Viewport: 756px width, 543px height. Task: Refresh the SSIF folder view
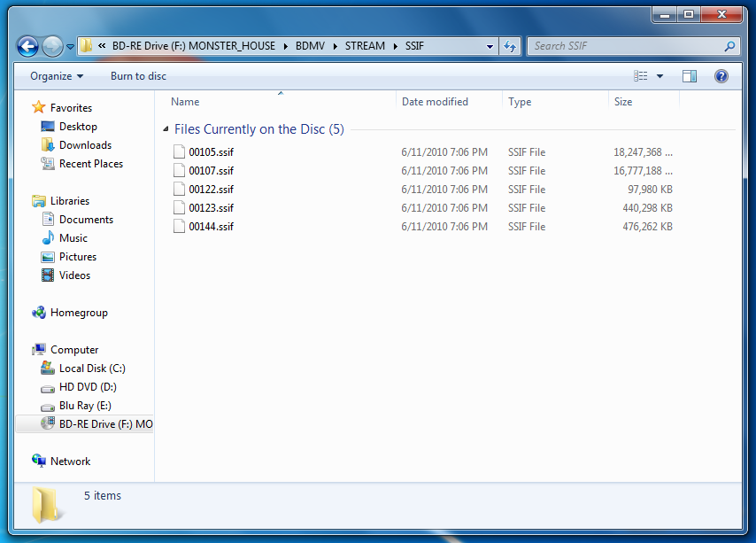[510, 46]
